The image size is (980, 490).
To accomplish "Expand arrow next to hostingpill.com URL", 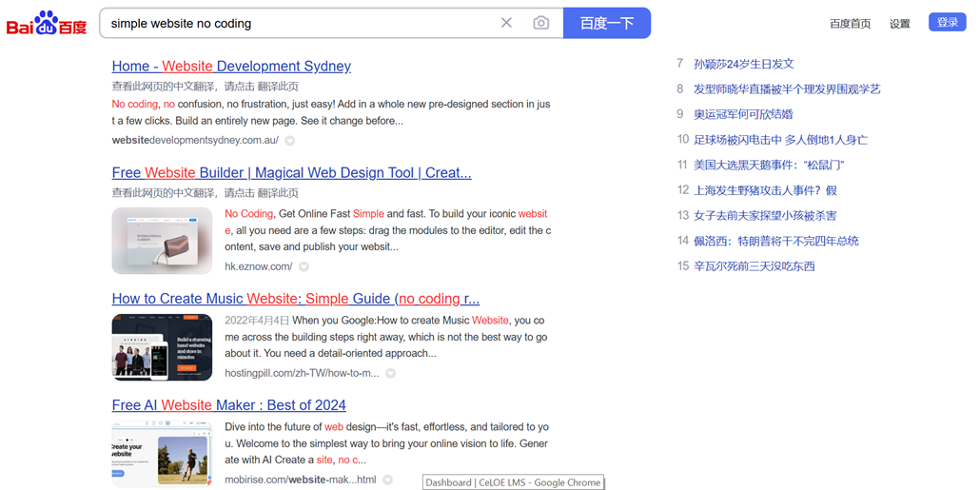I will [x=390, y=374].
